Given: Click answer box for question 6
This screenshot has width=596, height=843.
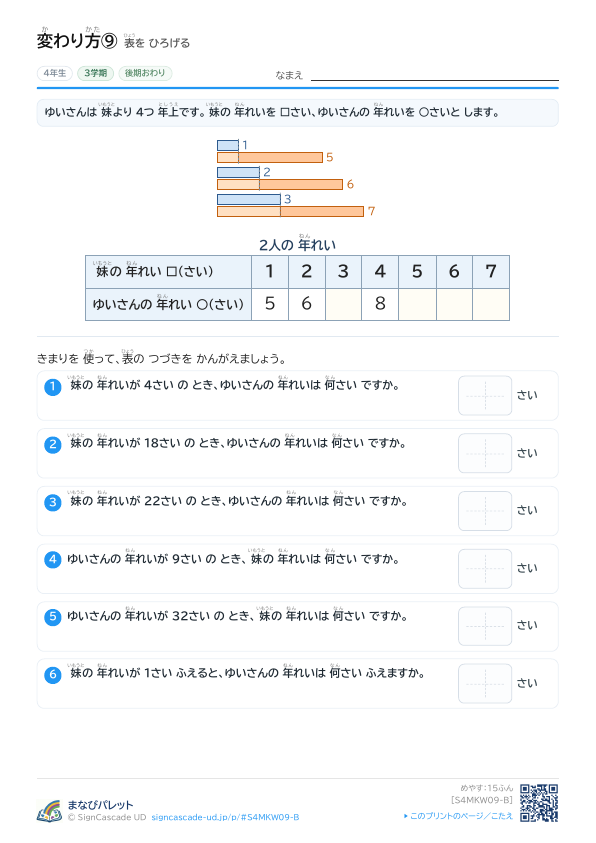Looking at the screenshot, I should (x=485, y=683).
